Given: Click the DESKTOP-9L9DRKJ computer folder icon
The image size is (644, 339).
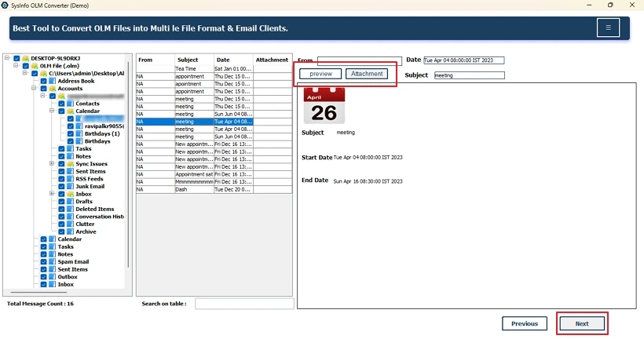Looking at the screenshot, I should tap(25, 58).
